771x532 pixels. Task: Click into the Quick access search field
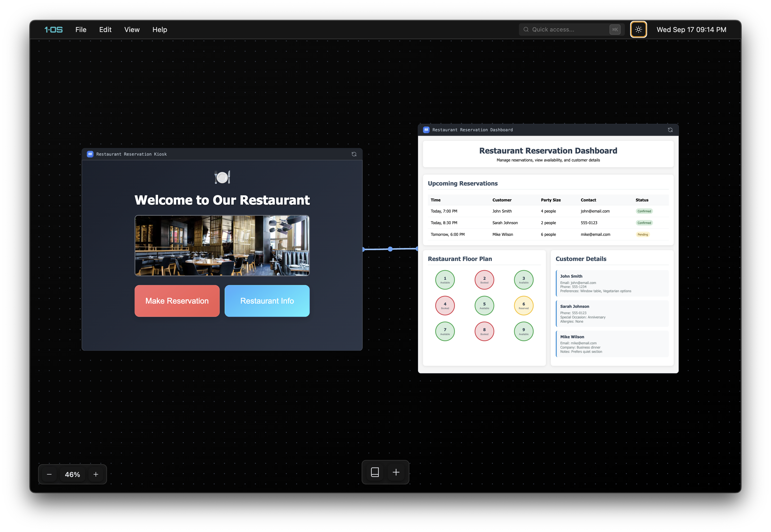click(x=567, y=30)
